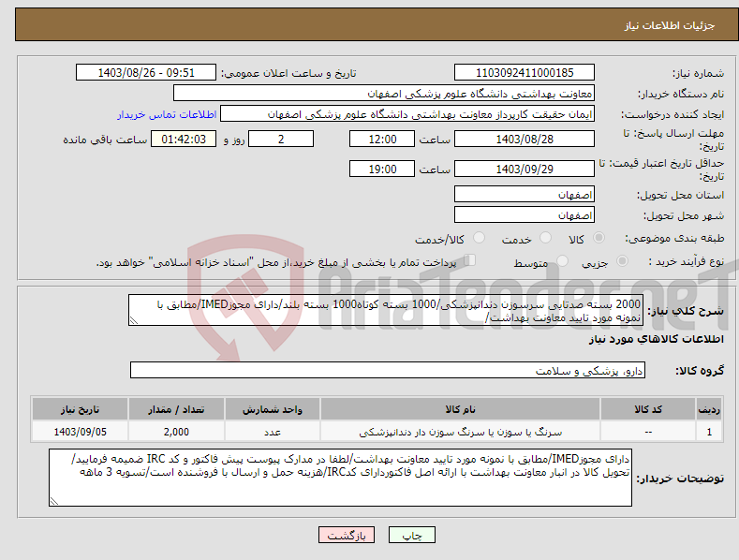Click the general description resize handle
Image resolution: width=739 pixels, height=560 pixels.
134,320
